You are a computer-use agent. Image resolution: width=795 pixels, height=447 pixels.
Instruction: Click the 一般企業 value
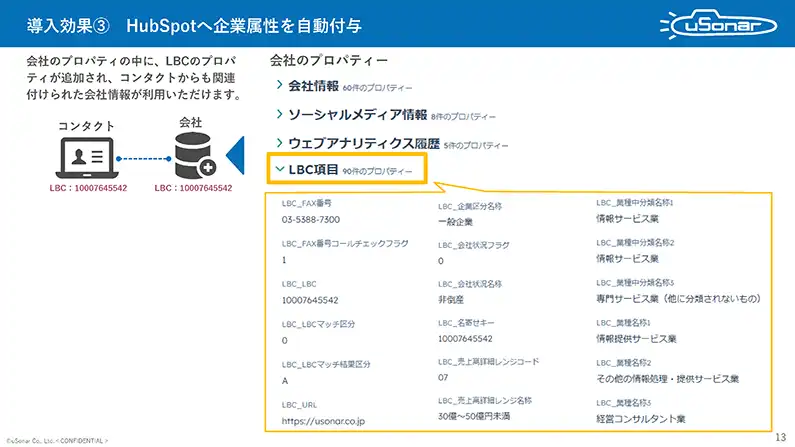click(455, 221)
